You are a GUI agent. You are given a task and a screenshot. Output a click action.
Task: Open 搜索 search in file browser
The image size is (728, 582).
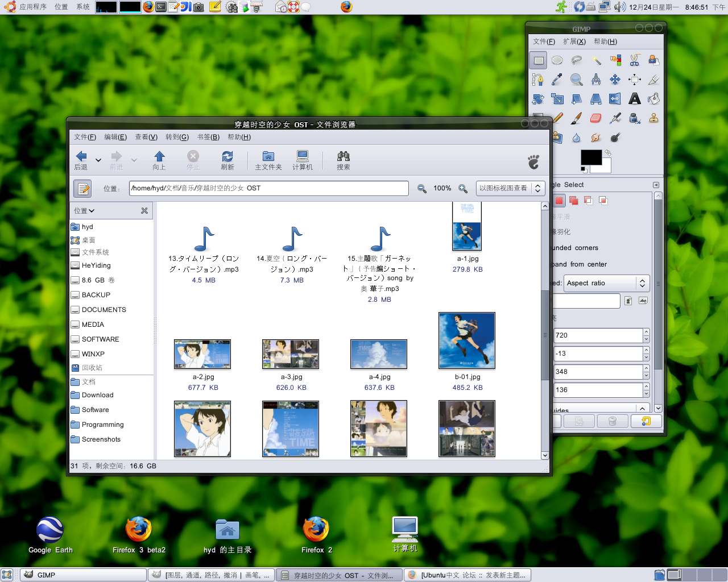click(x=344, y=160)
